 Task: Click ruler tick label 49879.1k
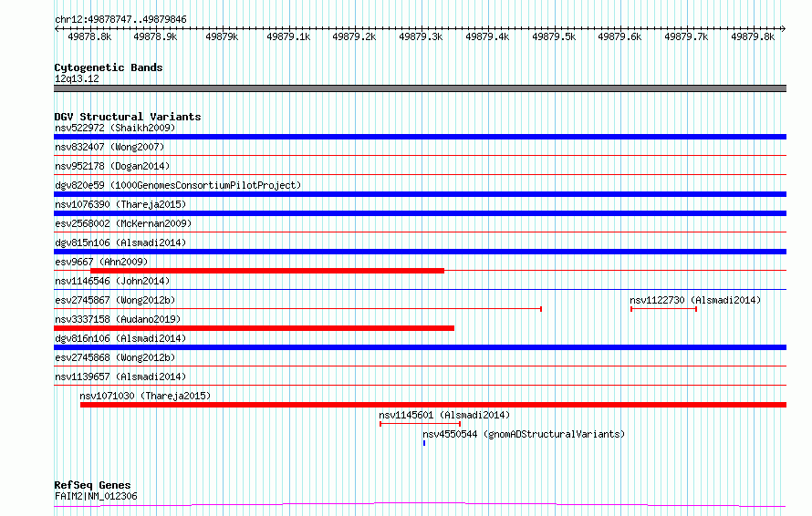pos(288,36)
